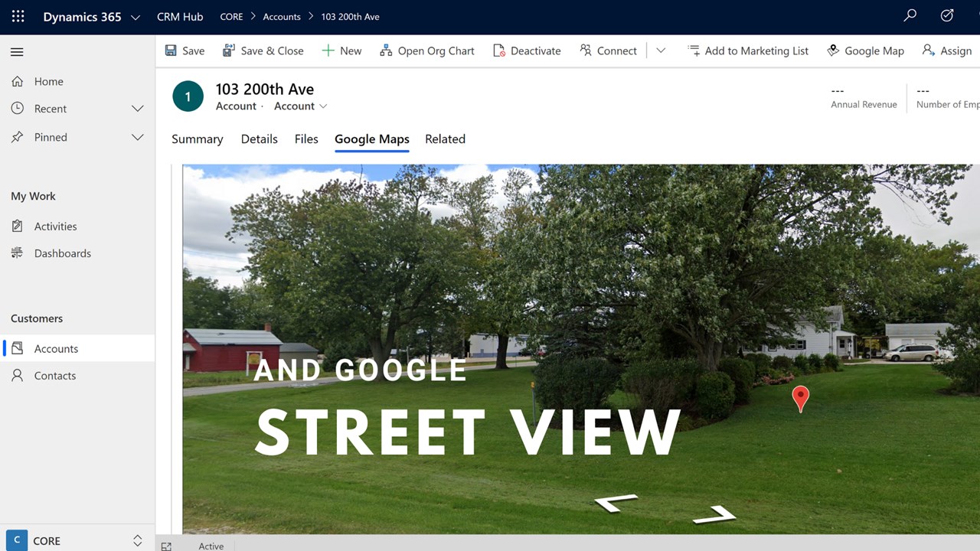Click the red map pin marker

[x=800, y=399]
